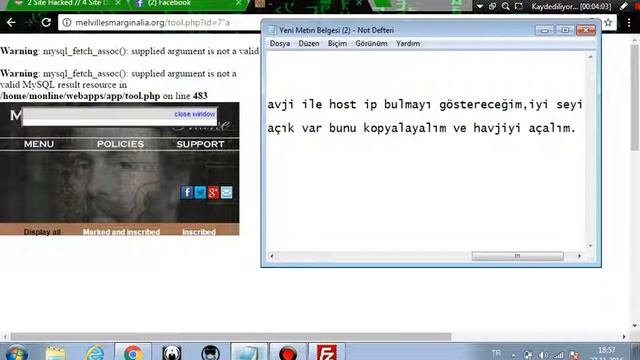The width and height of the screenshot is (640, 360).
Task: Open MENU on the webpage
Action: [x=39, y=144]
